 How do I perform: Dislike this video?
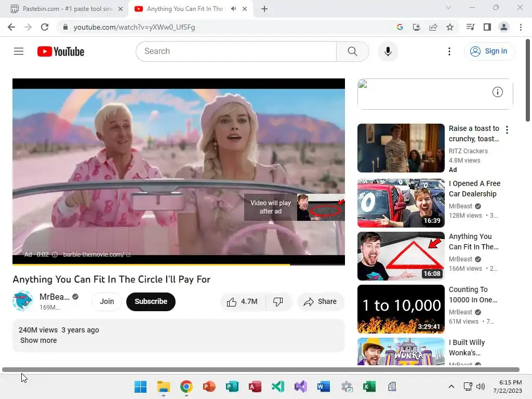point(278,302)
